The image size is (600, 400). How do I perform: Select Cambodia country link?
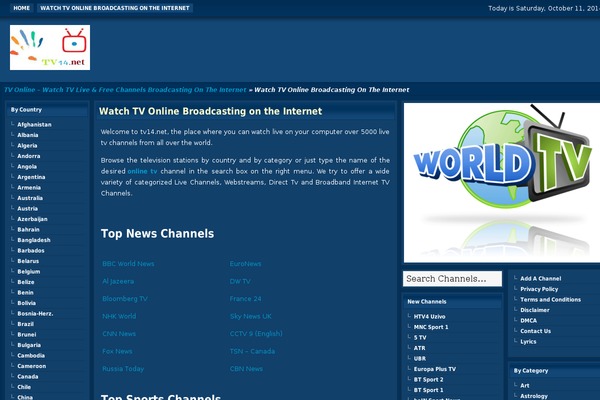[x=31, y=356]
